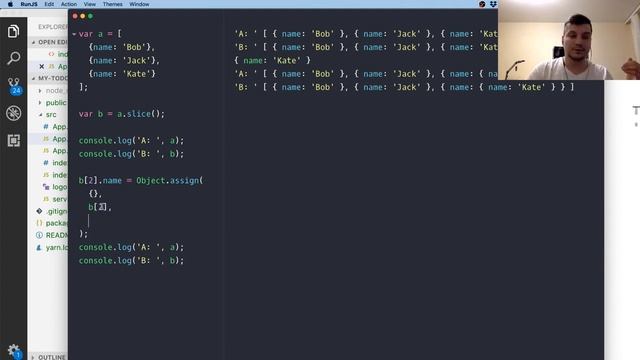Open the Themes menu

pyautogui.click(x=112, y=4)
